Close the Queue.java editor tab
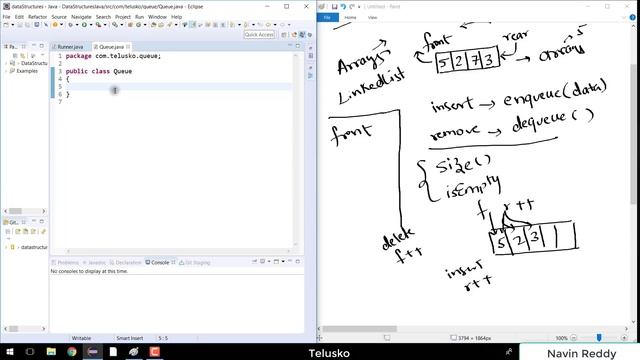 (x=128, y=47)
